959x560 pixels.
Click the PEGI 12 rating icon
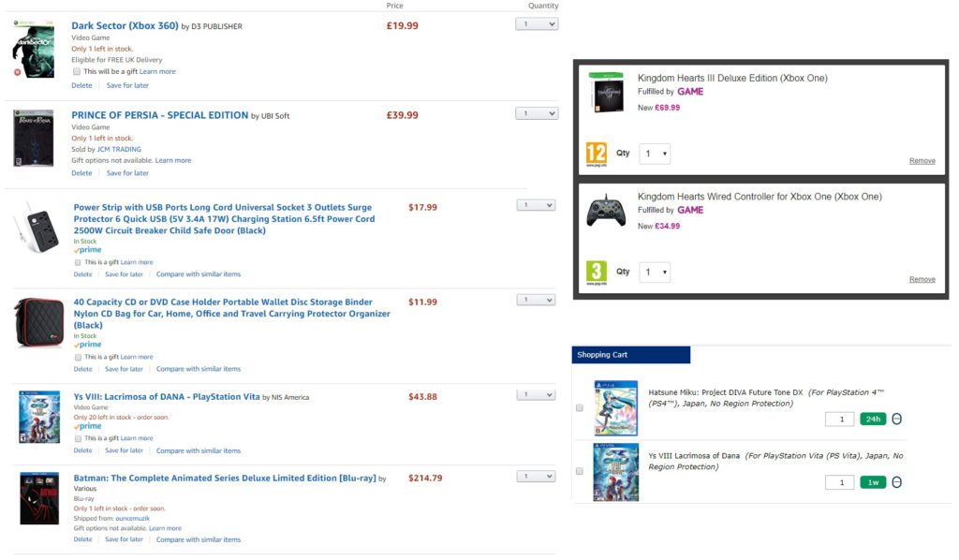597,155
